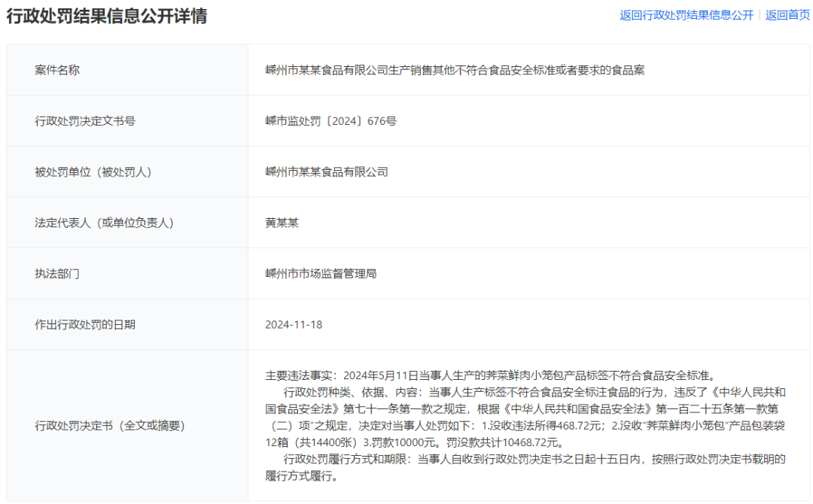This screenshot has height=504, width=813.
Task: Select the 被处罚单位（被处罚人）label
Action: (93, 172)
